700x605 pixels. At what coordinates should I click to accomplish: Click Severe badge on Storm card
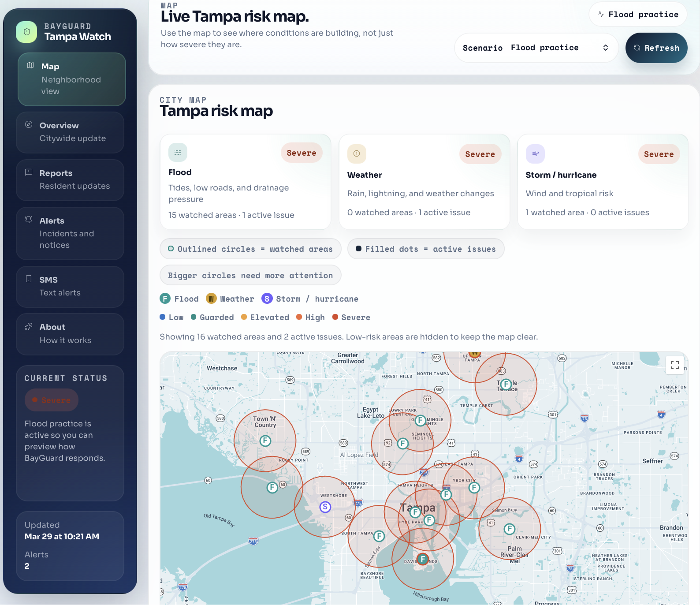[659, 154]
